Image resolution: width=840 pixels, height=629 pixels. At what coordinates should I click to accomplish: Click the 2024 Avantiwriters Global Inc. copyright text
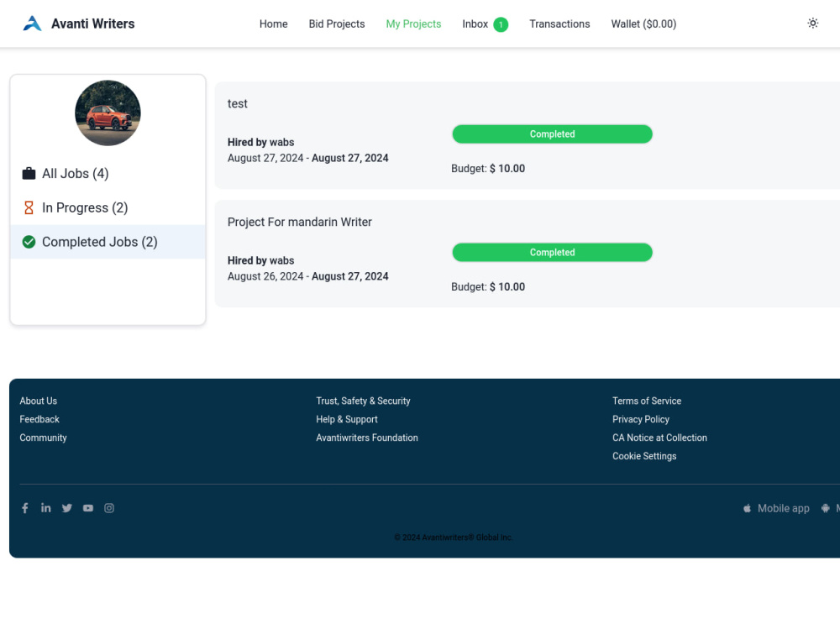click(454, 537)
